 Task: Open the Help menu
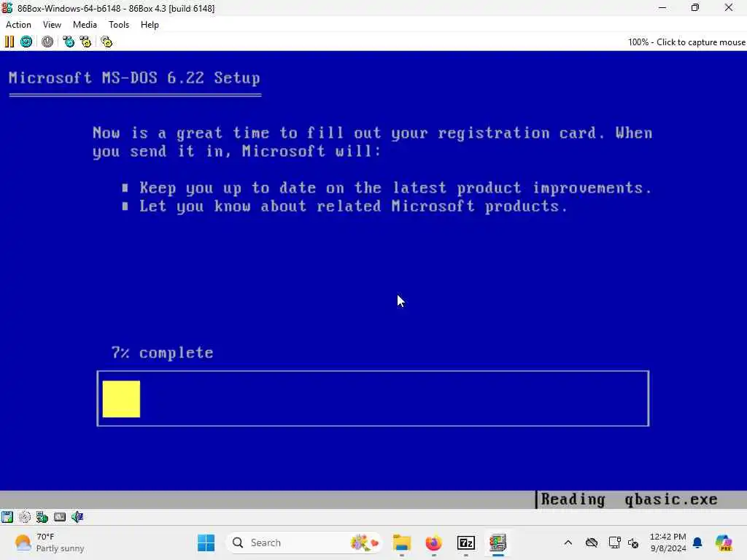click(x=150, y=25)
